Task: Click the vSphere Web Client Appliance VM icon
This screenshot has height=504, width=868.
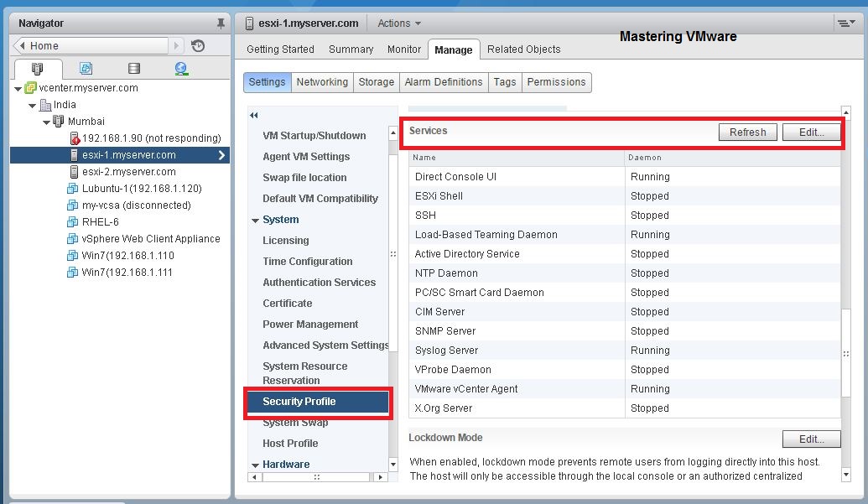Action: tap(72, 238)
